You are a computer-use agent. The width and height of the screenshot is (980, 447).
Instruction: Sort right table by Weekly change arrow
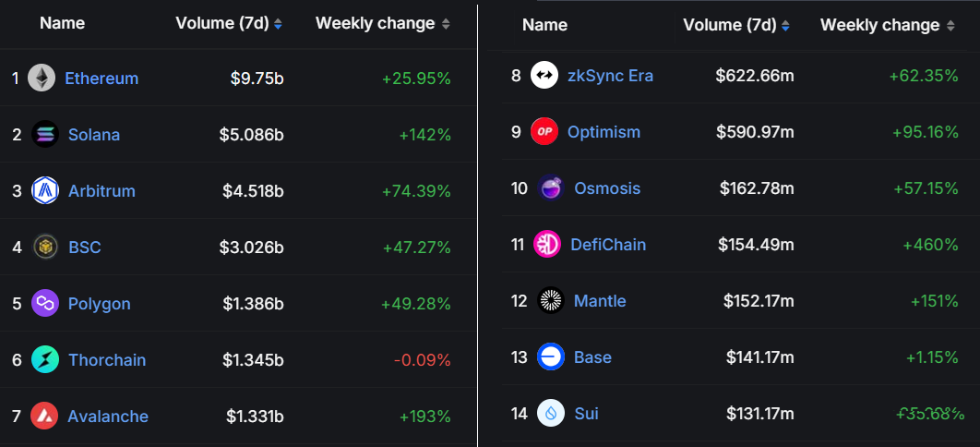point(950,27)
